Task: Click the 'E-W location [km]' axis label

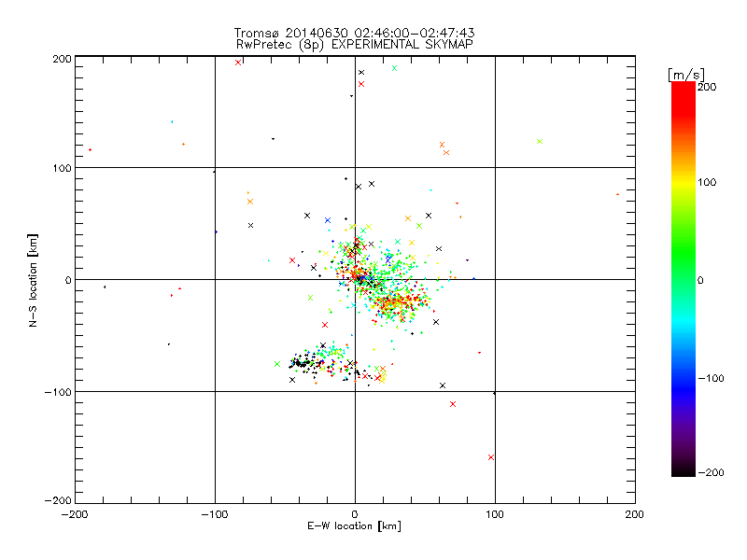Action: click(x=354, y=526)
